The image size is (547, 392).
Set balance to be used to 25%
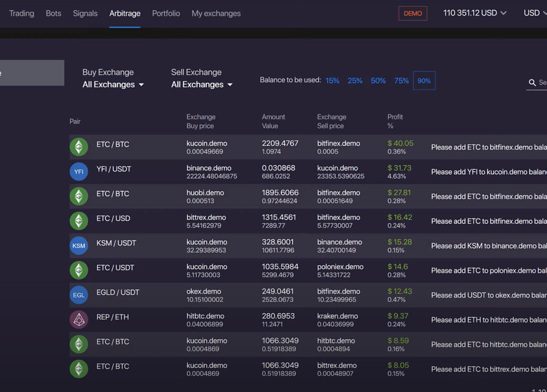click(355, 81)
